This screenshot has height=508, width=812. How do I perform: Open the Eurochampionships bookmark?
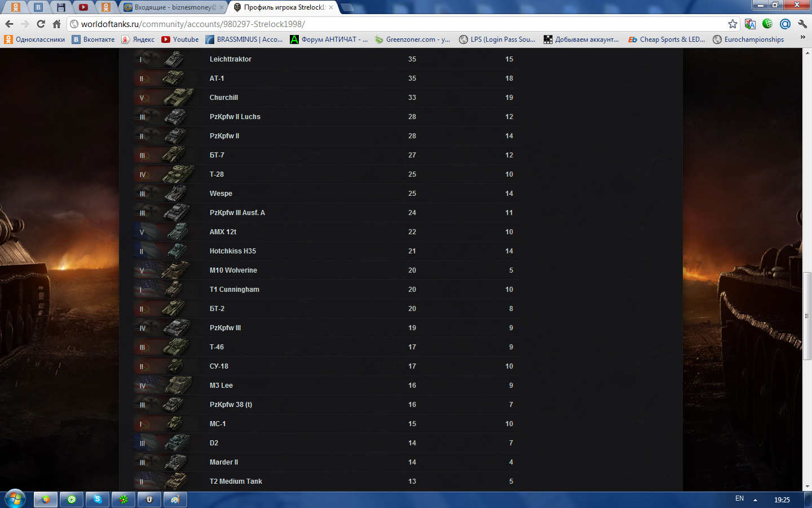point(748,40)
